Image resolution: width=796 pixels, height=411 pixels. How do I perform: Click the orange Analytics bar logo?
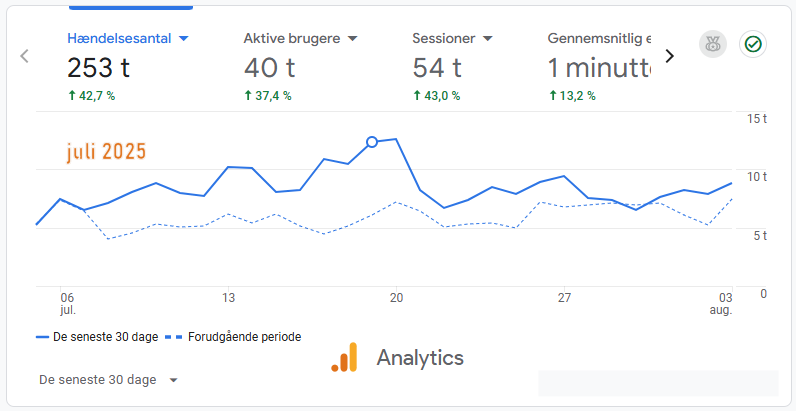click(x=345, y=357)
